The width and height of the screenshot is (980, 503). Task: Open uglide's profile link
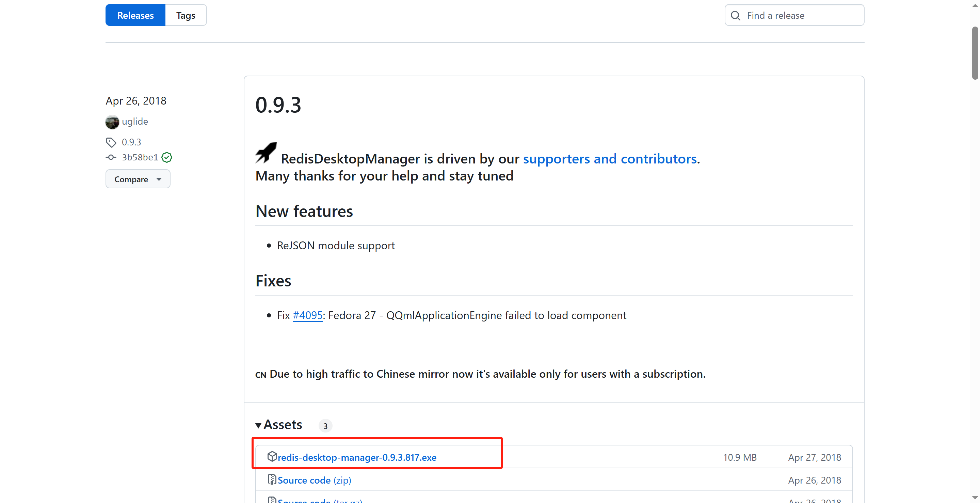135,122
